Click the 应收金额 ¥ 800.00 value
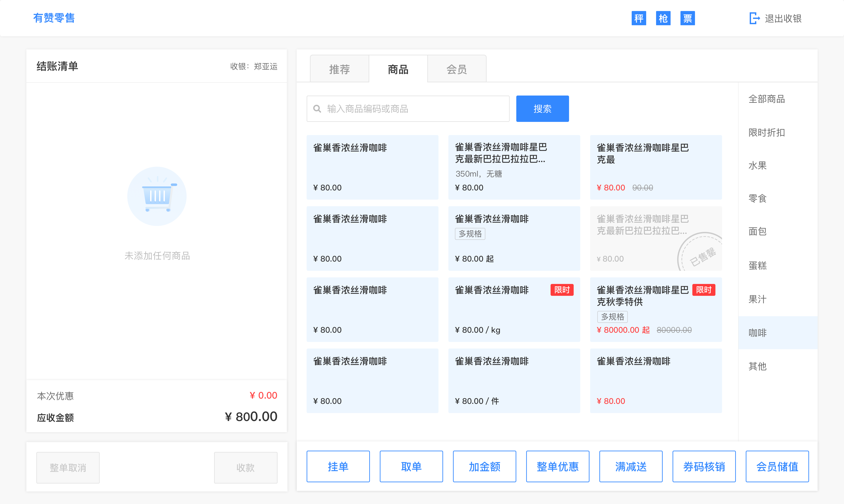The height and width of the screenshot is (504, 844). (x=251, y=416)
